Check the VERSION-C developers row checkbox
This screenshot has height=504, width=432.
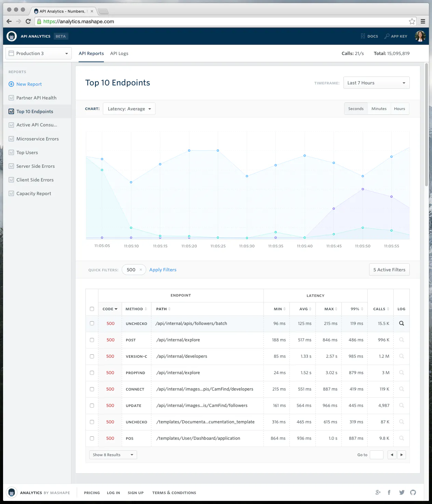pyautogui.click(x=92, y=356)
